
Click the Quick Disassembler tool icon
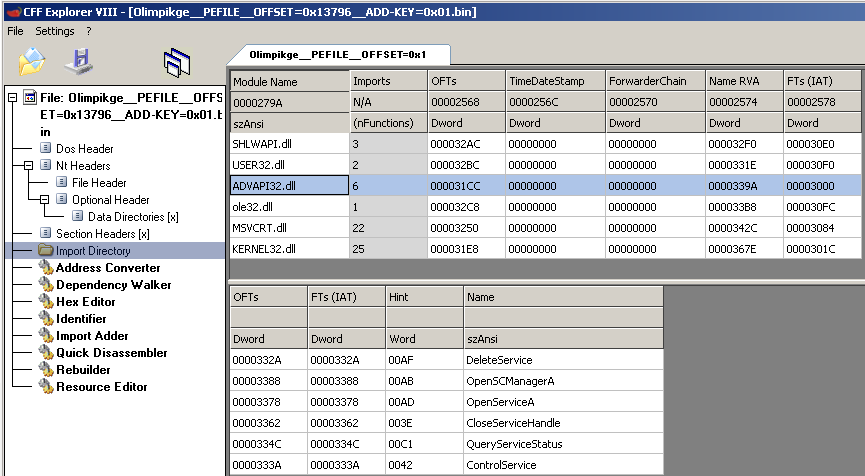pos(46,353)
